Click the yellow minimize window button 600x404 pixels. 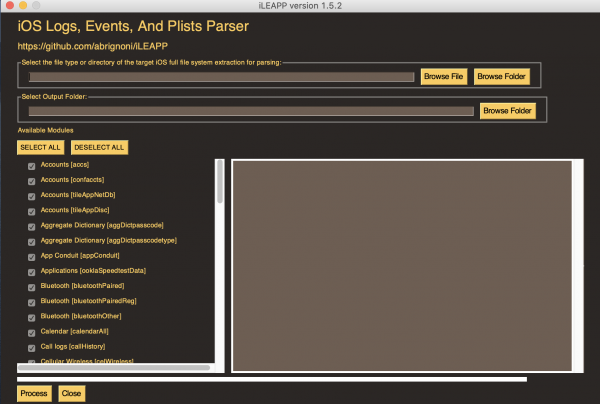pos(23,5)
